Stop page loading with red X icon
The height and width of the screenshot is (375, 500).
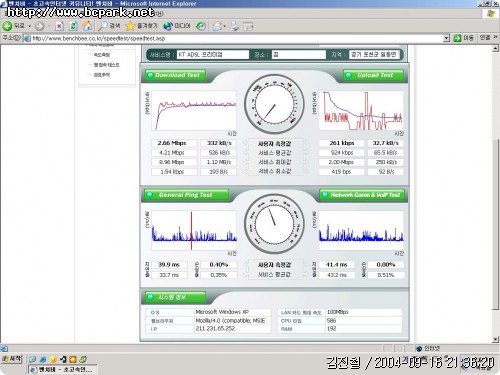tap(59, 26)
